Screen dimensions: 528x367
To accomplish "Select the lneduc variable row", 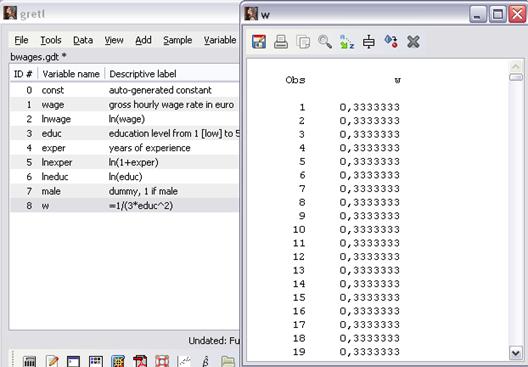I will point(124,176).
